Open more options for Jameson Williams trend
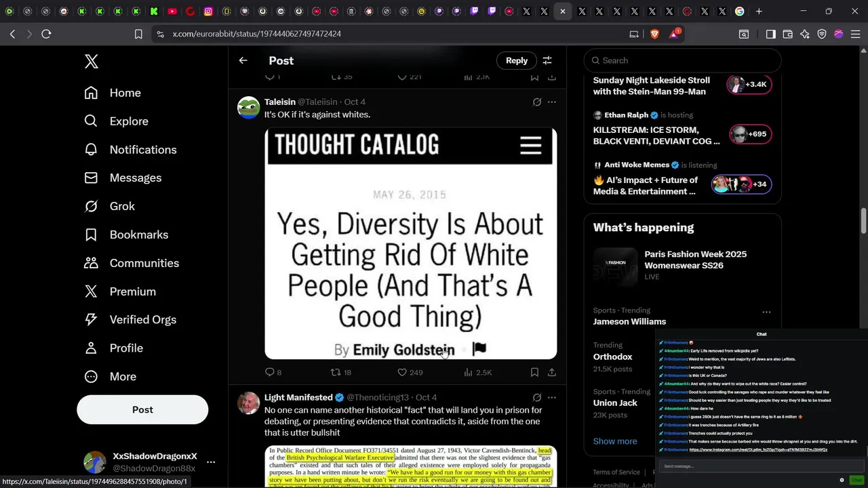Image resolution: width=868 pixels, height=488 pixels. tap(766, 312)
